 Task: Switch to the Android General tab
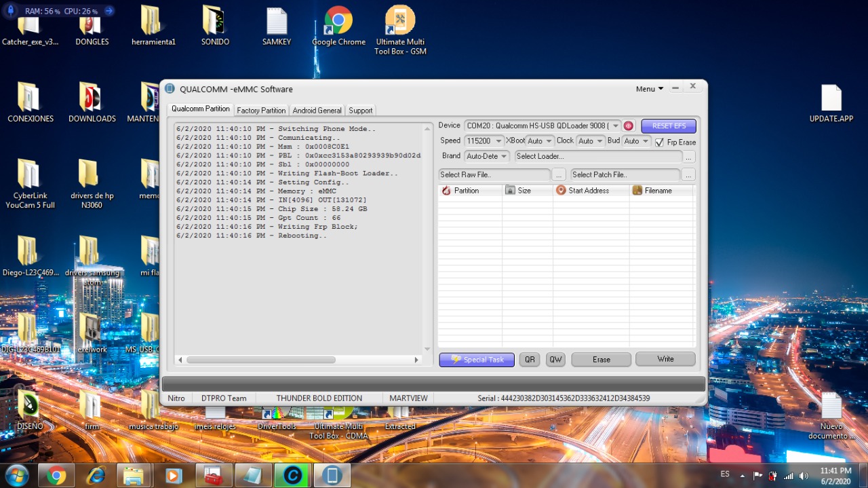coord(317,111)
